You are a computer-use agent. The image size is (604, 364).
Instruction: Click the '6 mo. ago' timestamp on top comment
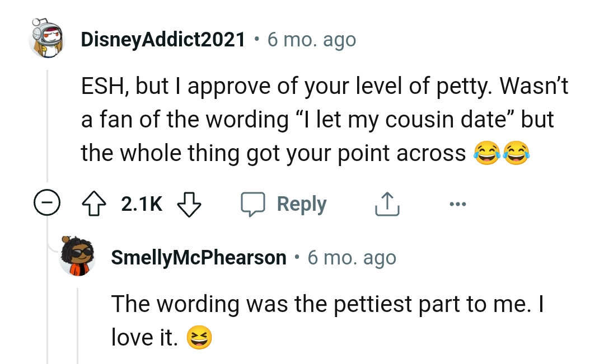point(311,39)
